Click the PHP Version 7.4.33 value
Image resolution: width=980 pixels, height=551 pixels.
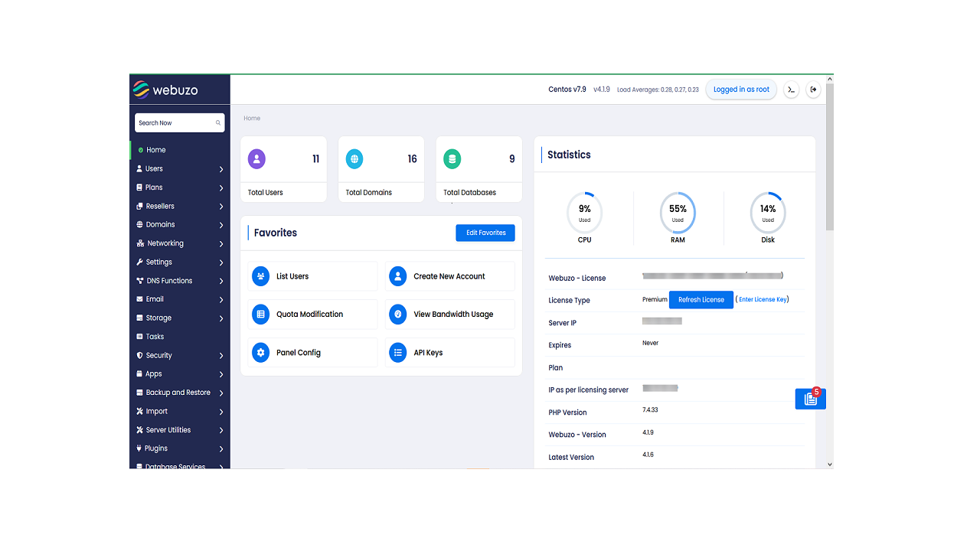click(650, 410)
